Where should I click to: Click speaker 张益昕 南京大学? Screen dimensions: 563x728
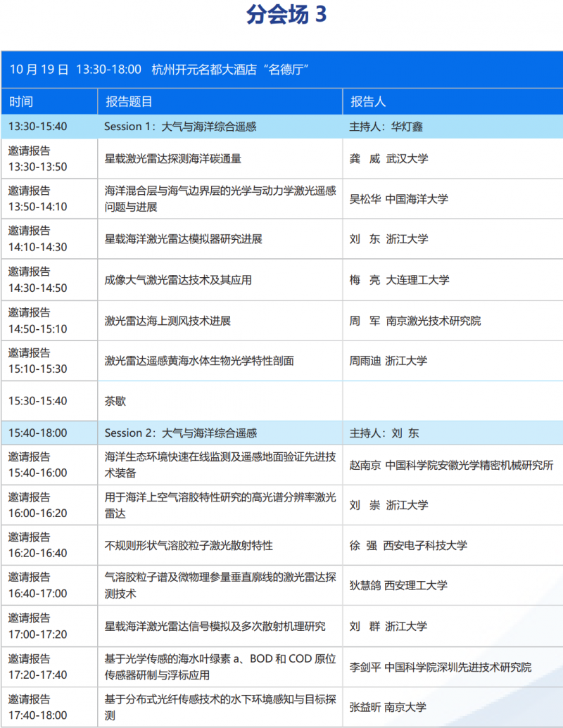(x=388, y=707)
